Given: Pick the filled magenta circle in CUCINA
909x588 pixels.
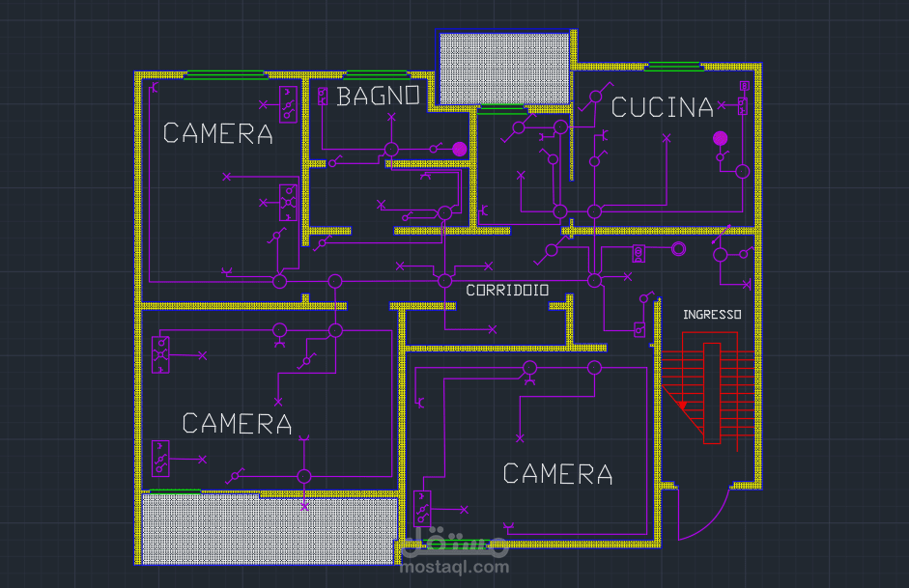Looking at the screenshot, I should tap(720, 138).
